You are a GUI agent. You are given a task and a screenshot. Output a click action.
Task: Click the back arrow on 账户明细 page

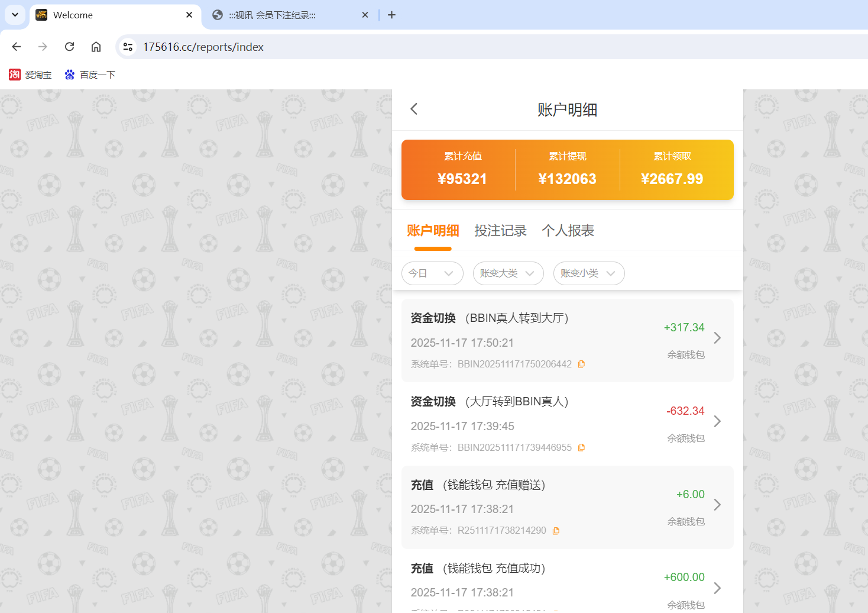pyautogui.click(x=413, y=109)
